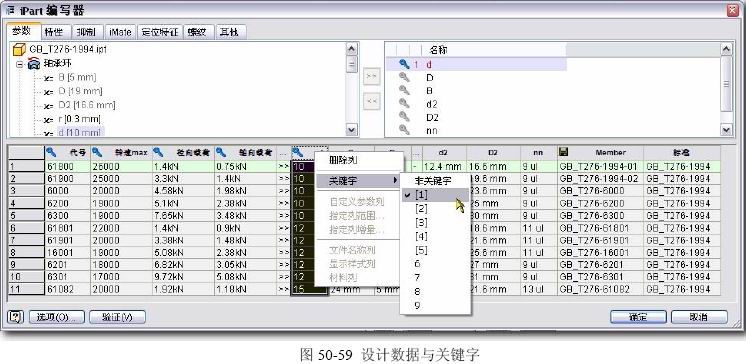This screenshot has height=364, width=746.
Task: Select row header 11 in the table
Action: point(26,289)
